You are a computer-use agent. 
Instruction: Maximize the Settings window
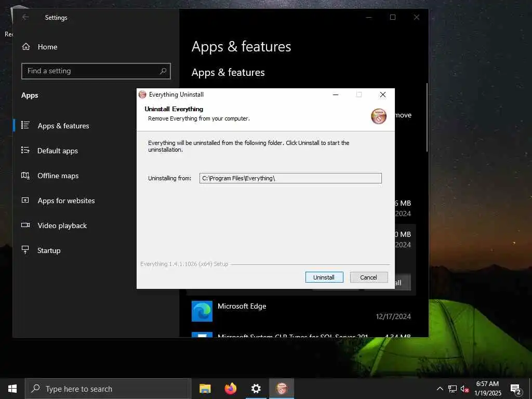[393, 17]
